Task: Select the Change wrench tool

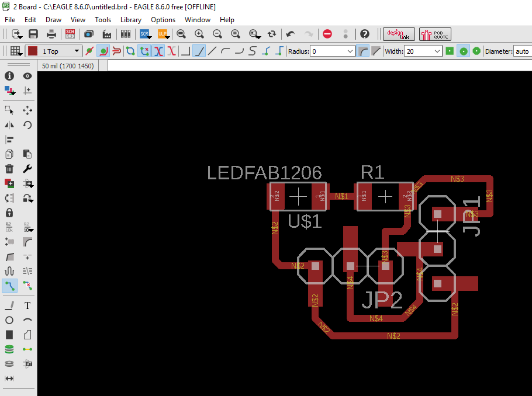Action: pos(27,169)
